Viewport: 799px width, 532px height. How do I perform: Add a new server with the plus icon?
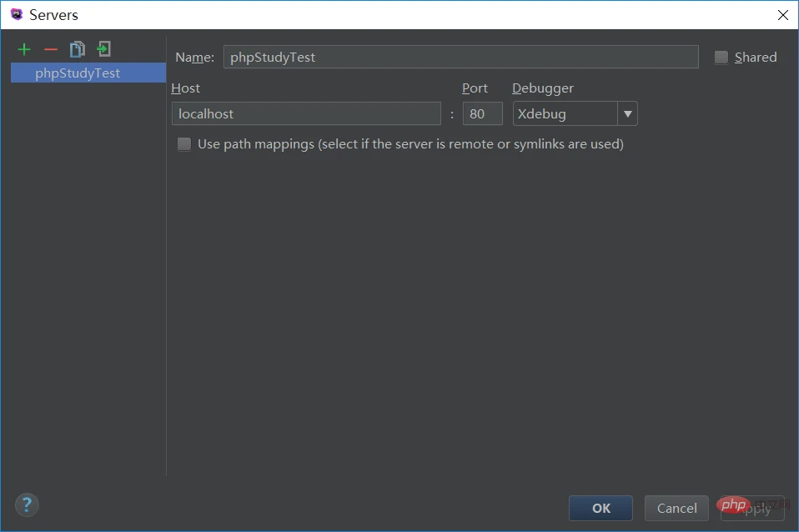tap(23, 49)
